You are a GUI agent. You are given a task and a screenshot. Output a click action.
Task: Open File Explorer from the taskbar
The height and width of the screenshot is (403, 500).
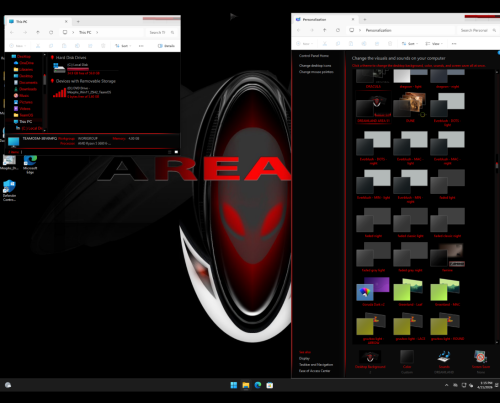pos(246,385)
